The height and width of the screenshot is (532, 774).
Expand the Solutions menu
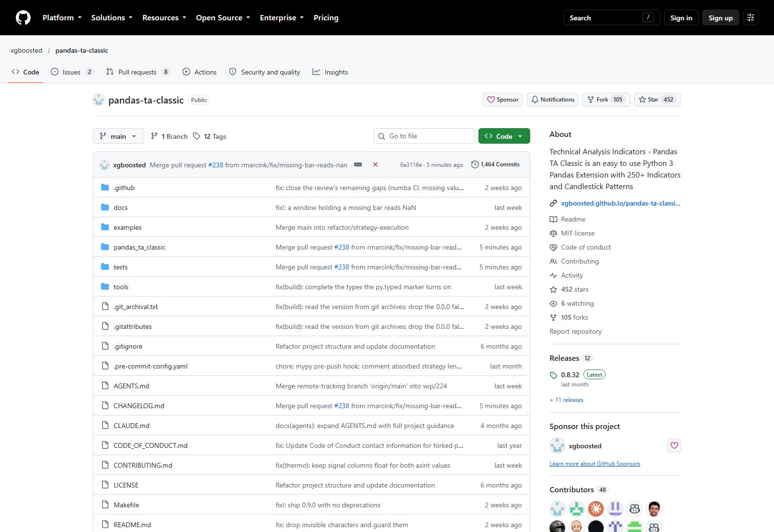tap(112, 18)
